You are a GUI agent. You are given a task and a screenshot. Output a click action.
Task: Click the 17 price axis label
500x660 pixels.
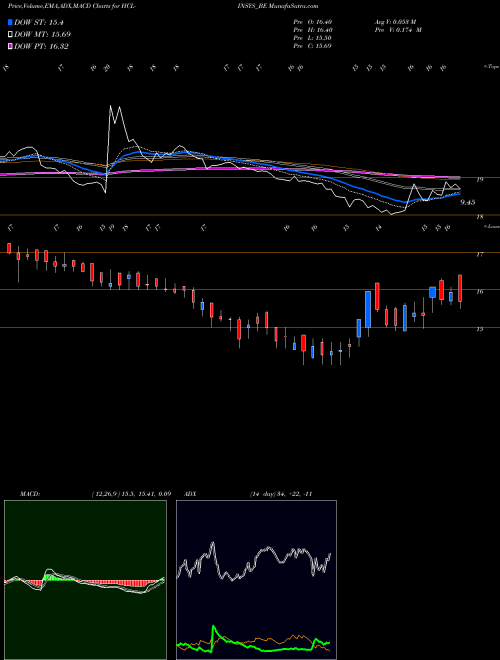click(479, 255)
